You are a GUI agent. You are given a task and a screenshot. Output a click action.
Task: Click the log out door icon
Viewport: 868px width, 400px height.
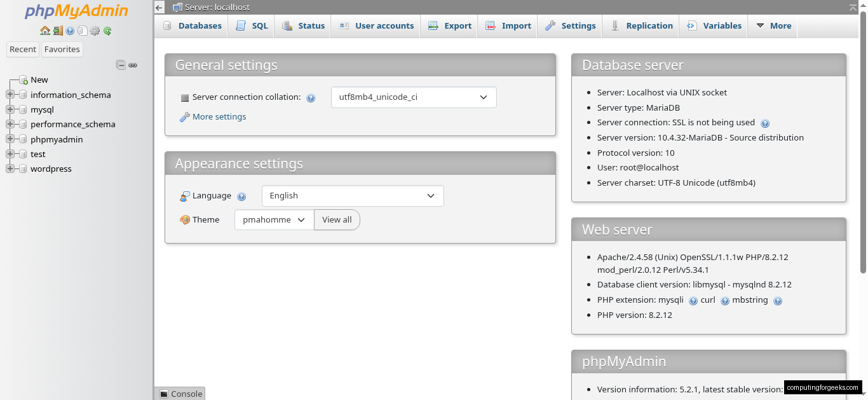pos(58,31)
